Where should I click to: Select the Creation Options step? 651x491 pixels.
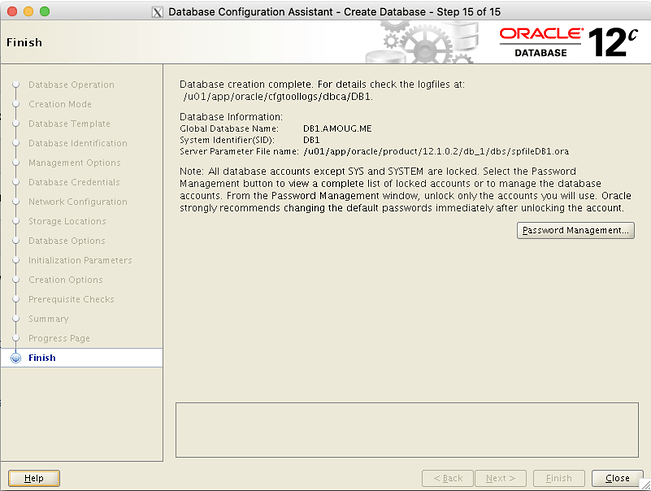click(x=66, y=280)
